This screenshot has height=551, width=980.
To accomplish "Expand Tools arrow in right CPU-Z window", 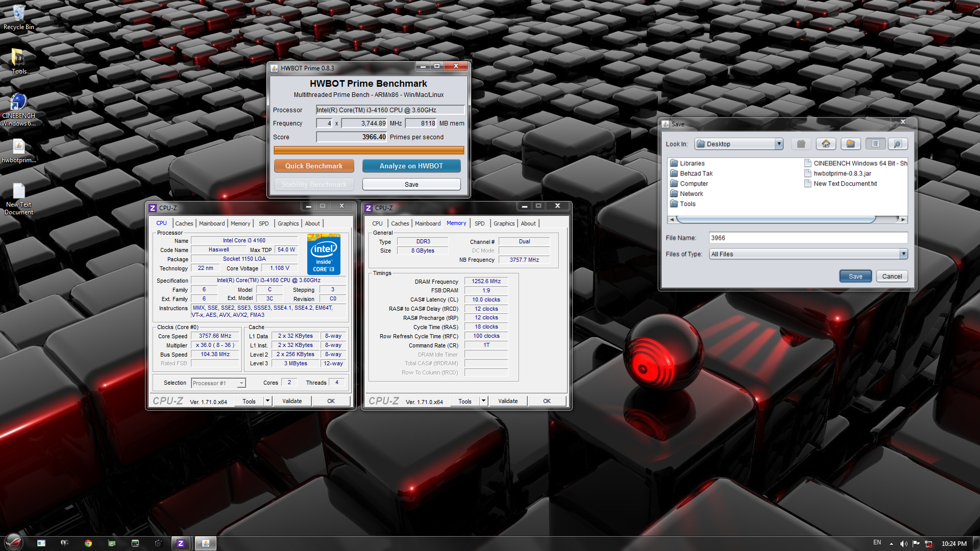I will [x=483, y=401].
